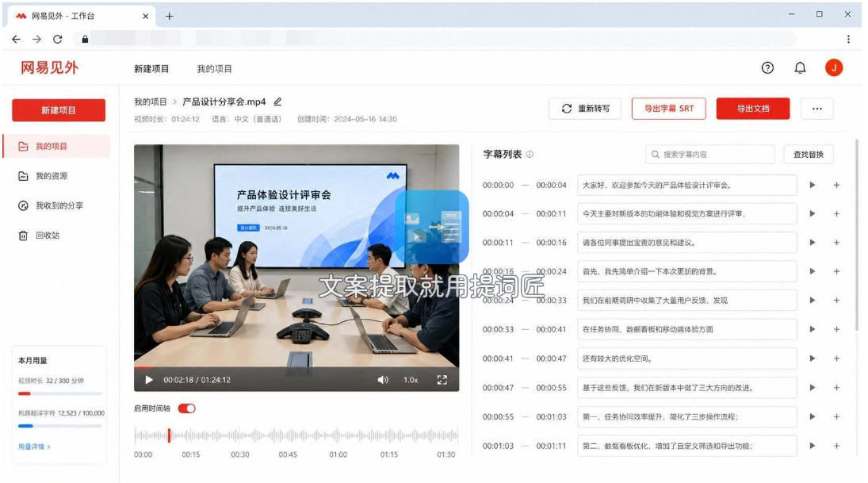Viewport: 868px width, 483px height.
Task: Play subtitle 还有较大的优化空间
Action: pos(812,358)
